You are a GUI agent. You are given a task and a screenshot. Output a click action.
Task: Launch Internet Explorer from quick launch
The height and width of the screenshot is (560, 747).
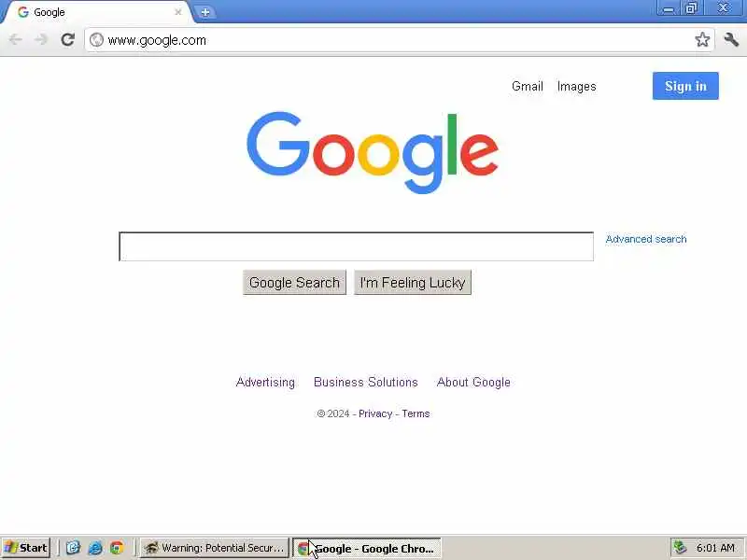pyautogui.click(x=95, y=548)
